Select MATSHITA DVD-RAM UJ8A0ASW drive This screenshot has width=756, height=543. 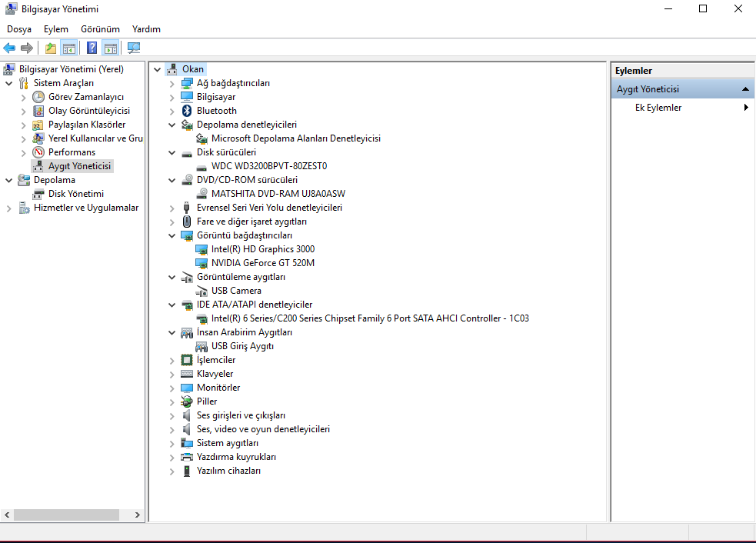pyautogui.click(x=278, y=194)
